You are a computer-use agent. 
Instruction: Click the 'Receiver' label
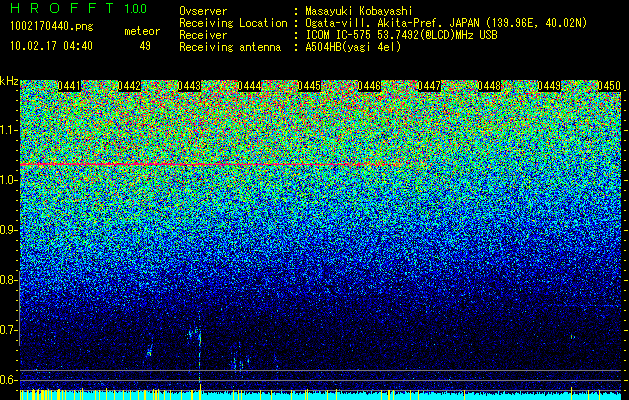(203, 35)
